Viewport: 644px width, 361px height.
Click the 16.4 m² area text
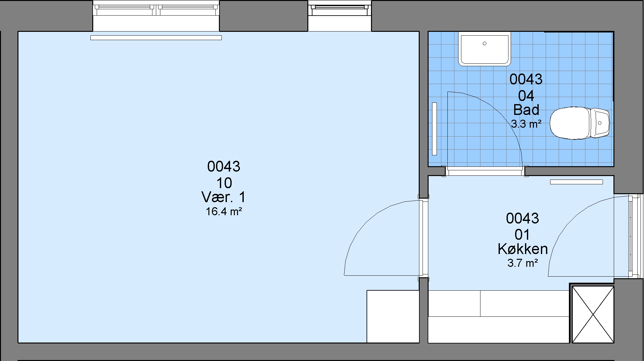(224, 212)
